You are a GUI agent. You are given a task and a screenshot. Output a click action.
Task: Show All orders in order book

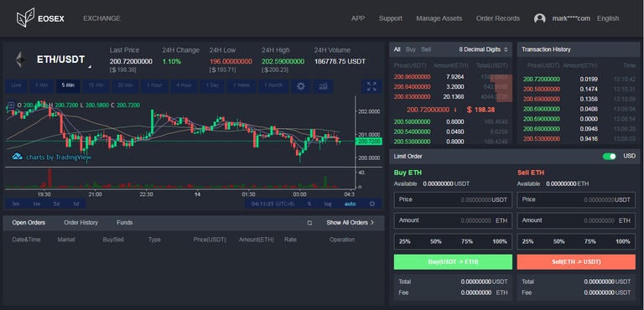click(x=397, y=49)
